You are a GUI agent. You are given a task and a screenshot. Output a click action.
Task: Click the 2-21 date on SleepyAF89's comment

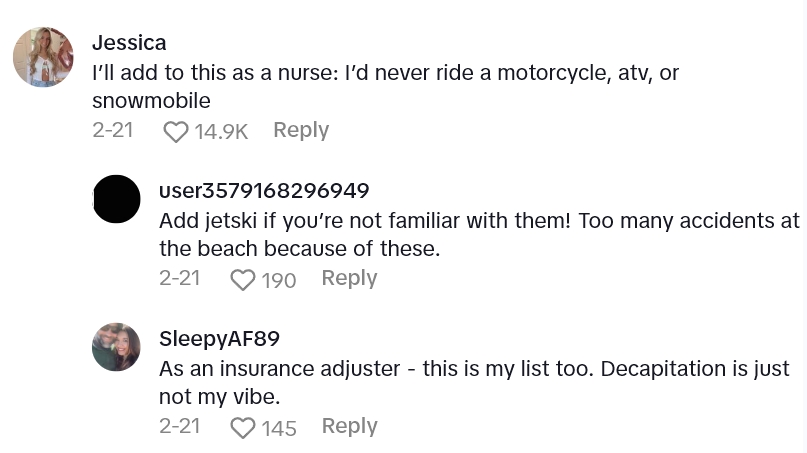179,426
